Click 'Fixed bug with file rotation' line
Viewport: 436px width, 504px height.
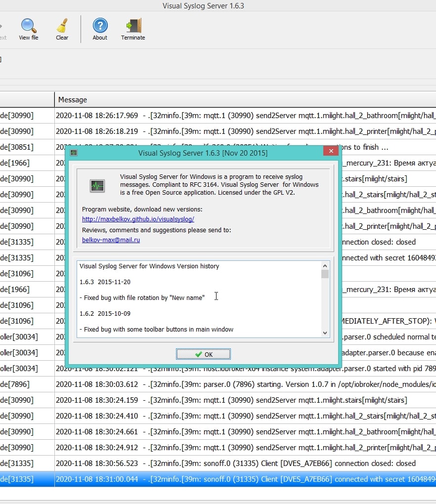click(x=142, y=297)
